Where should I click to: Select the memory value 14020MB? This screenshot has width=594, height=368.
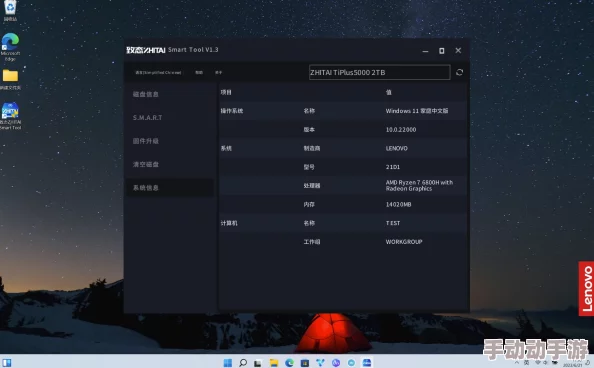click(x=398, y=204)
